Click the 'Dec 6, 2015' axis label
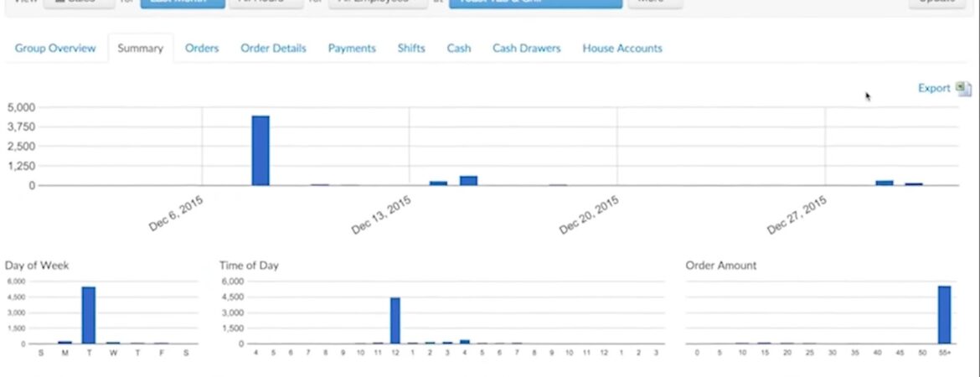 pos(176,213)
